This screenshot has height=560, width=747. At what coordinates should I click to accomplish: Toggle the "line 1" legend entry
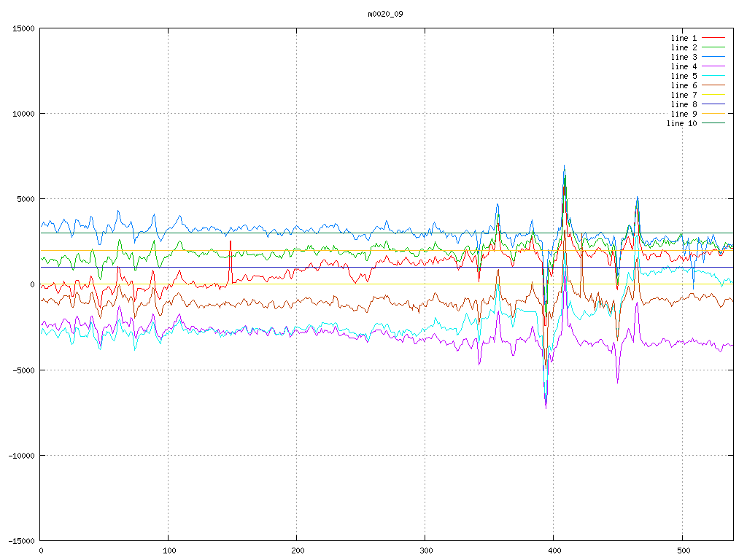tap(684, 38)
